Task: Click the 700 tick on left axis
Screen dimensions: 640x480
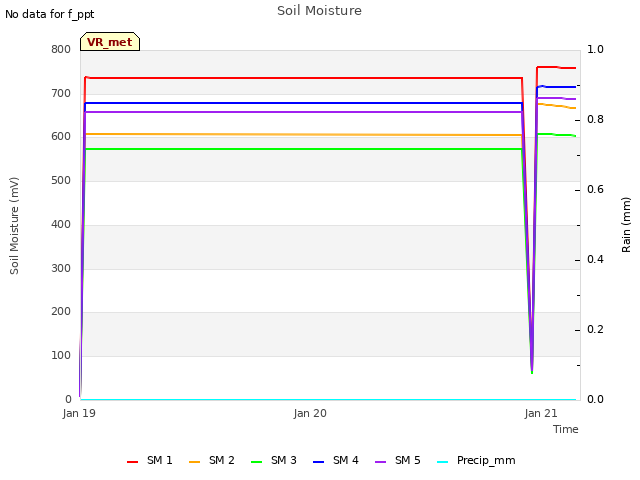Action: [x=61, y=93]
